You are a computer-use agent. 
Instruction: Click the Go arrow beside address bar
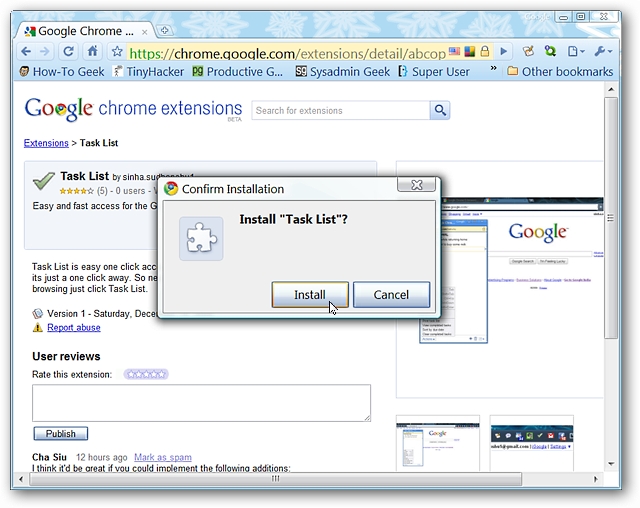pyautogui.click(x=504, y=51)
